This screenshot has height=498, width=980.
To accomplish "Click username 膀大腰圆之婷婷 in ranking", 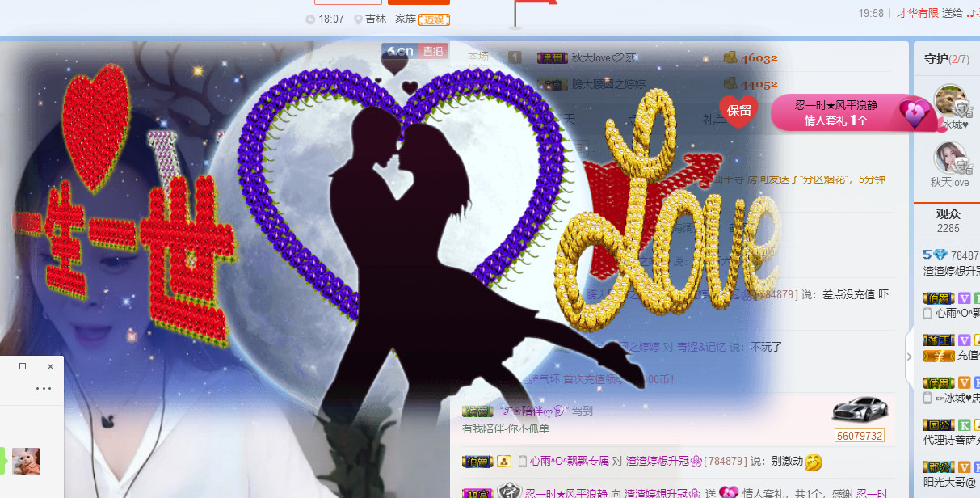I will point(608,84).
